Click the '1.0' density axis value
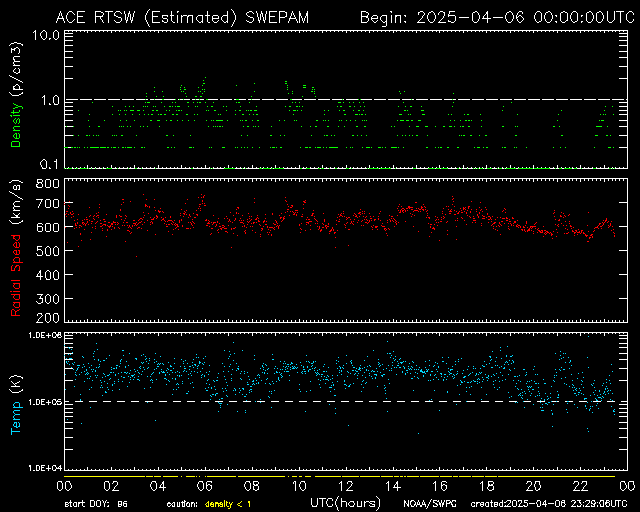 coord(50,100)
